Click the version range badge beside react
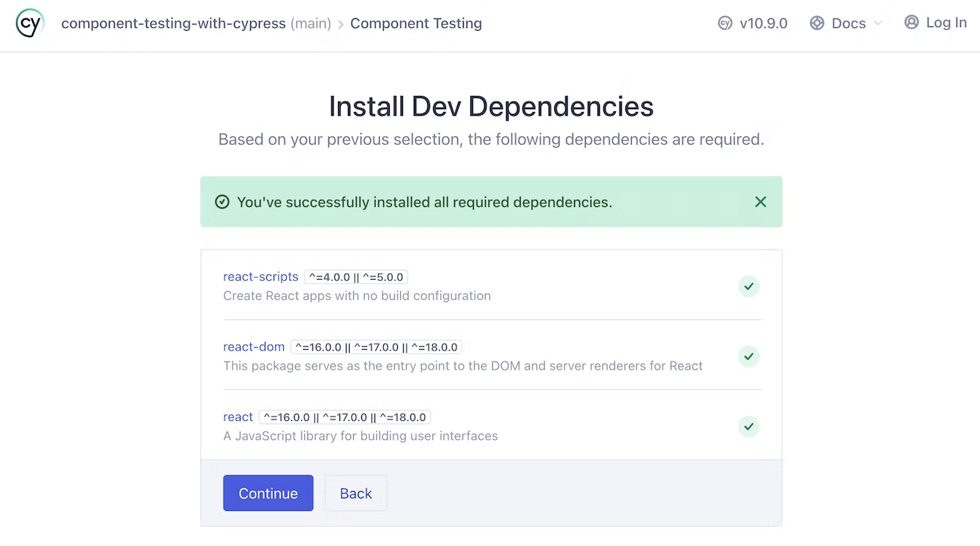 coord(345,417)
